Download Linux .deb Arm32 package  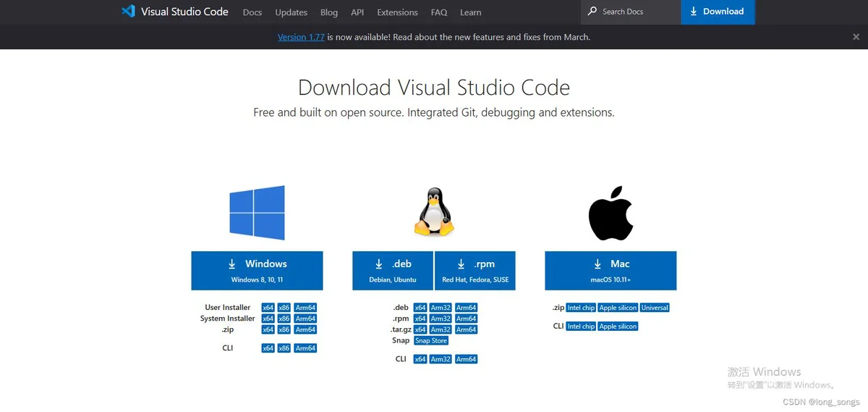(441, 308)
